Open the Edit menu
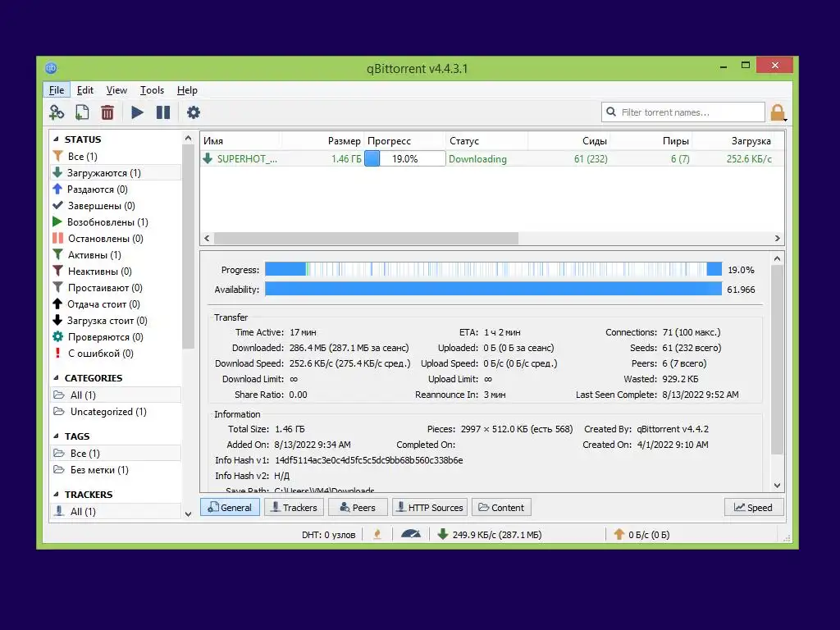The height and width of the screenshot is (630, 840). 84,90
